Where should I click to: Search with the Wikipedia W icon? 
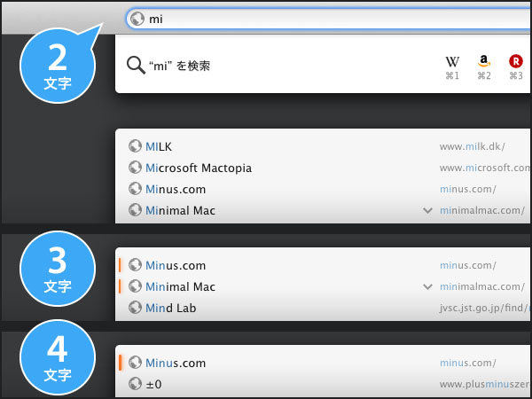point(452,62)
